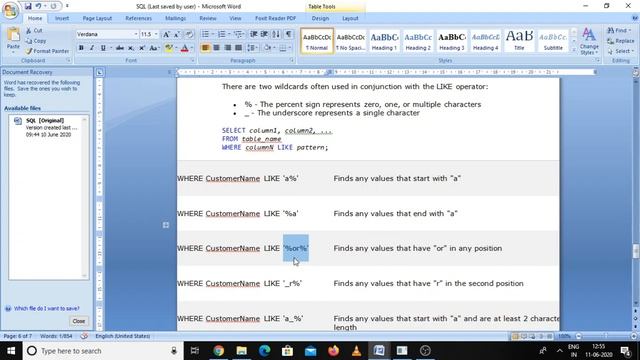Viewport: 640px width, 360px height.
Task: Switch to the Review tab
Action: (208, 18)
